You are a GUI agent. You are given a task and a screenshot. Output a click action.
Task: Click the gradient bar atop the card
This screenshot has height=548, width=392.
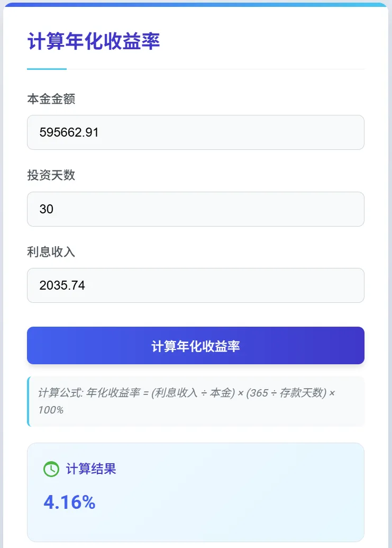click(x=196, y=5)
